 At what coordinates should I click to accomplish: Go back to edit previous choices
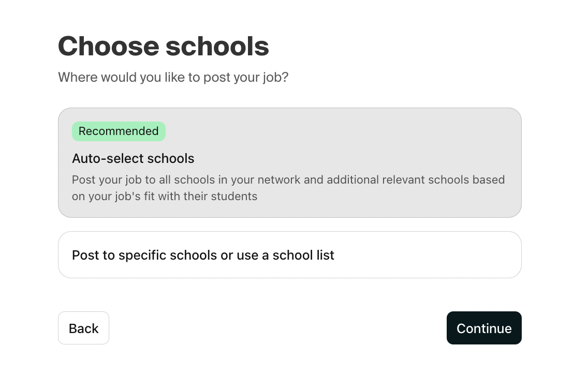83,328
